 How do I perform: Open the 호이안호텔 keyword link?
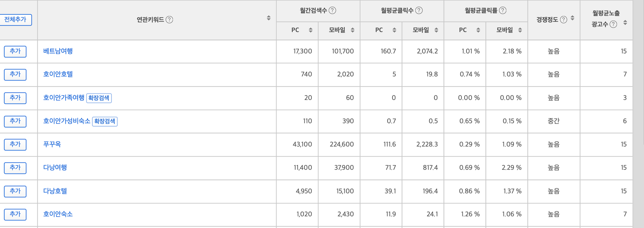58,74
